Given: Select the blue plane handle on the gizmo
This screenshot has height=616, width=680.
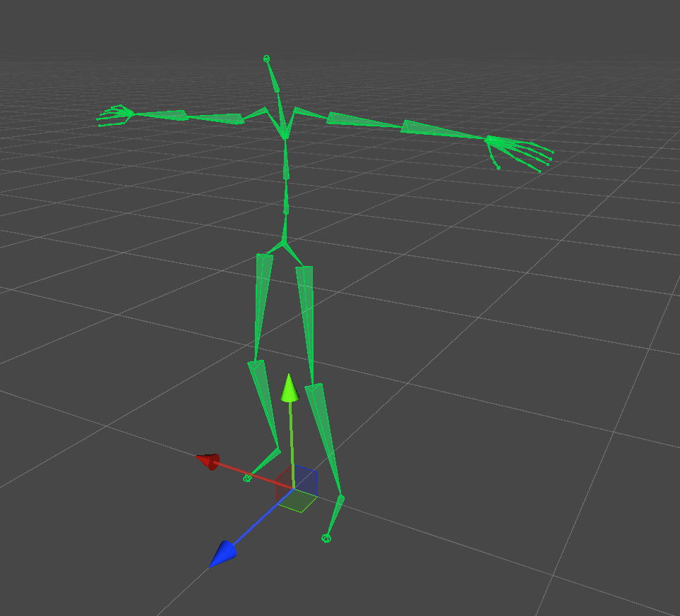Looking at the screenshot, I should coord(306,481).
